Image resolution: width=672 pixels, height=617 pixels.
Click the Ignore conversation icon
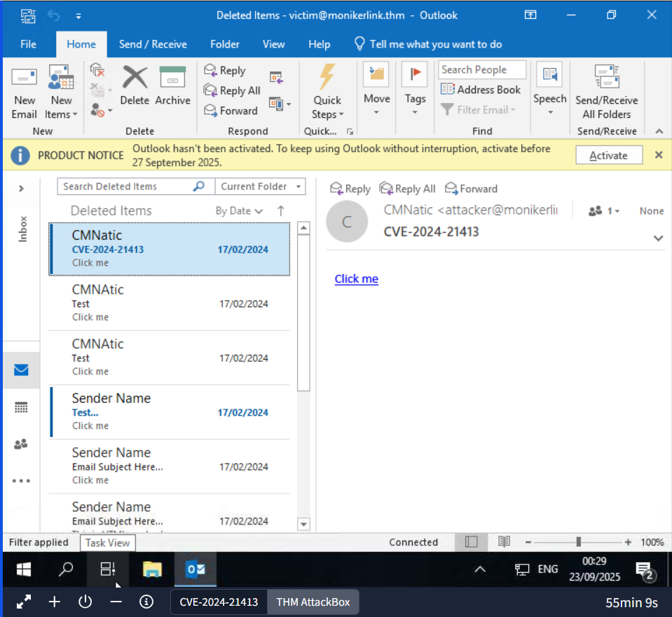(x=97, y=70)
